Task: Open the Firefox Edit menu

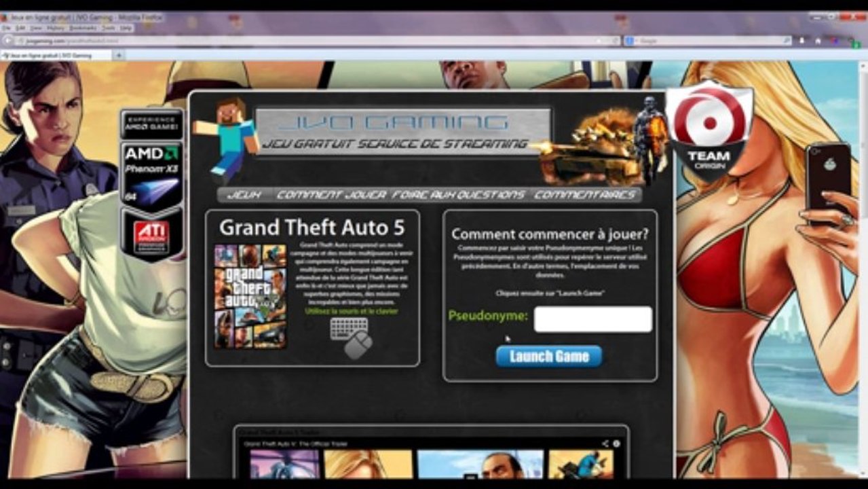Action: click(x=21, y=28)
